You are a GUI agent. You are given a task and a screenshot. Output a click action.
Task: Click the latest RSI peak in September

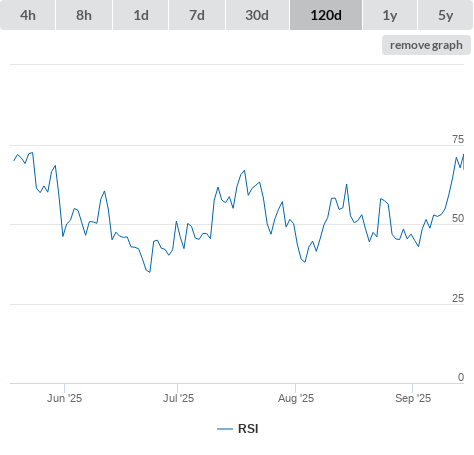[x=463, y=154]
